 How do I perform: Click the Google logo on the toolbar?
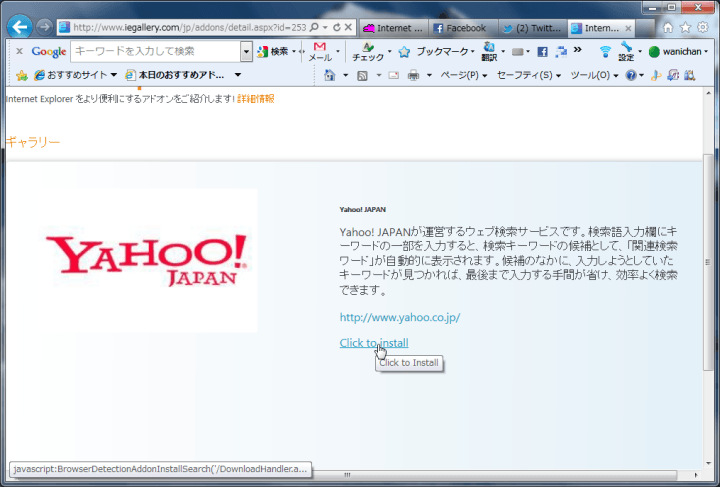click(49, 51)
